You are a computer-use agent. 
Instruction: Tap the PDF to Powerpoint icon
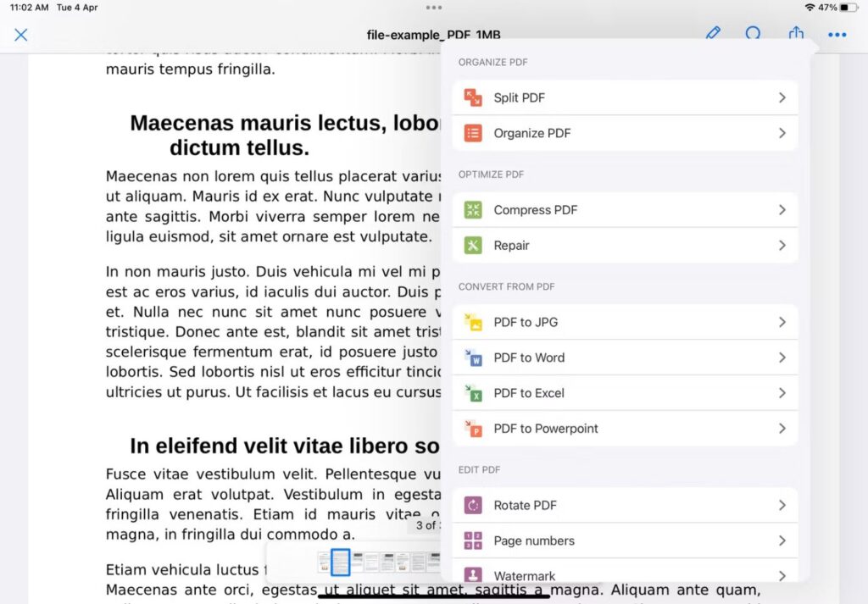click(473, 428)
